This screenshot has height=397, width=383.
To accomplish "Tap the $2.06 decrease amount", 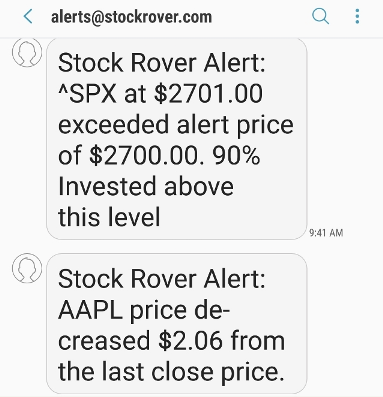I will (190, 341).
